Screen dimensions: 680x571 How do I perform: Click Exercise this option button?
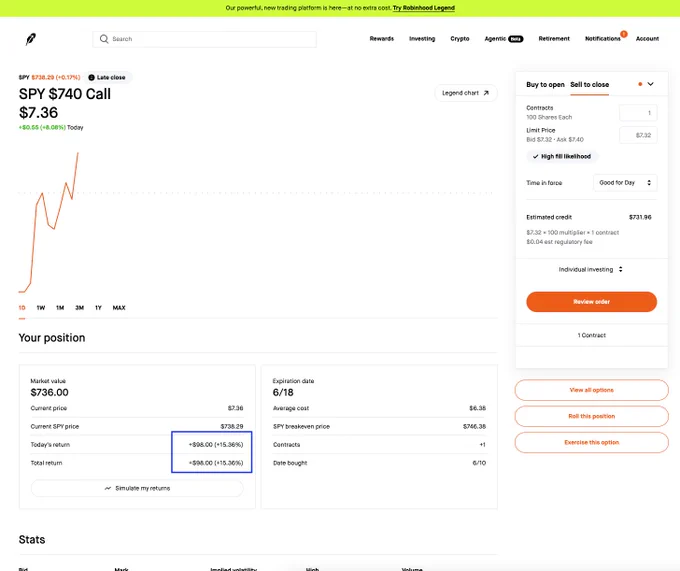click(592, 442)
